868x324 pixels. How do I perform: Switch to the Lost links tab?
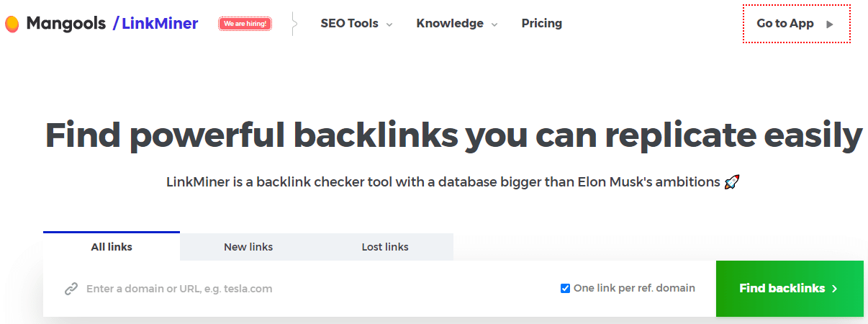pyautogui.click(x=385, y=247)
